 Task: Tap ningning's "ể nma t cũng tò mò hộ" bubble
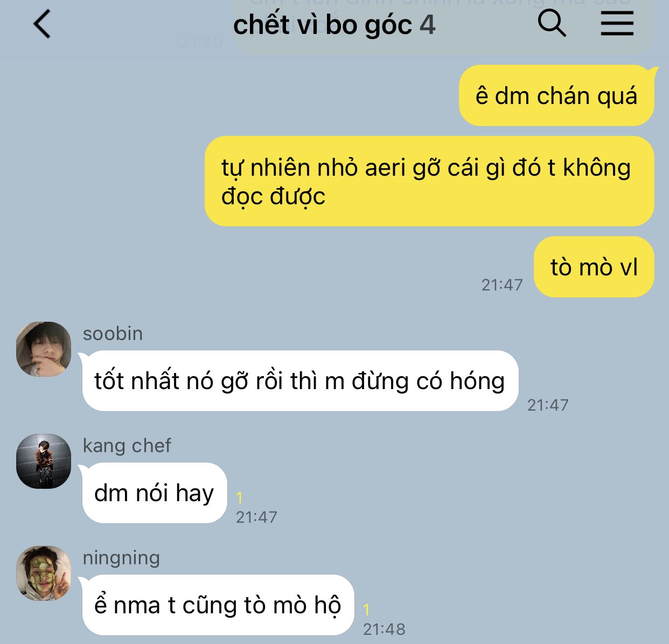pyautogui.click(x=218, y=605)
